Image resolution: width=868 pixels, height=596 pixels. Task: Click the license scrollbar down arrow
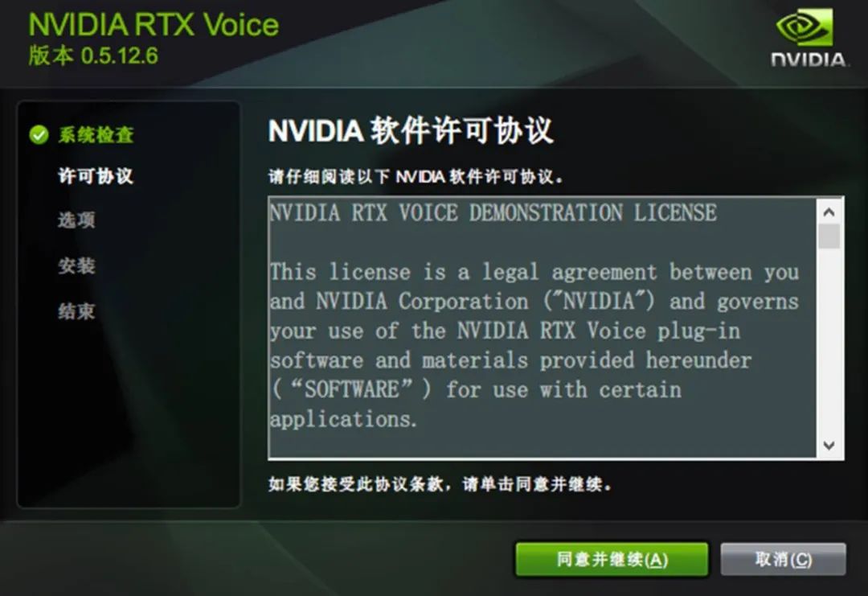pyautogui.click(x=829, y=446)
